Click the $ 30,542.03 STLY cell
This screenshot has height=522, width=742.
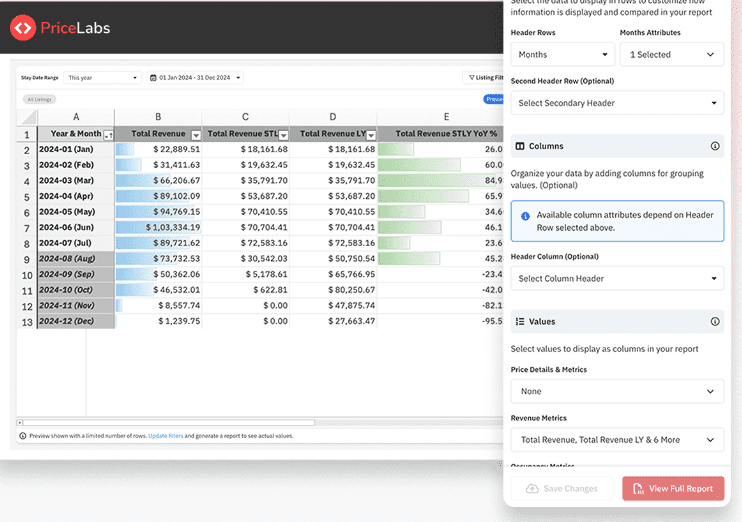click(x=246, y=259)
